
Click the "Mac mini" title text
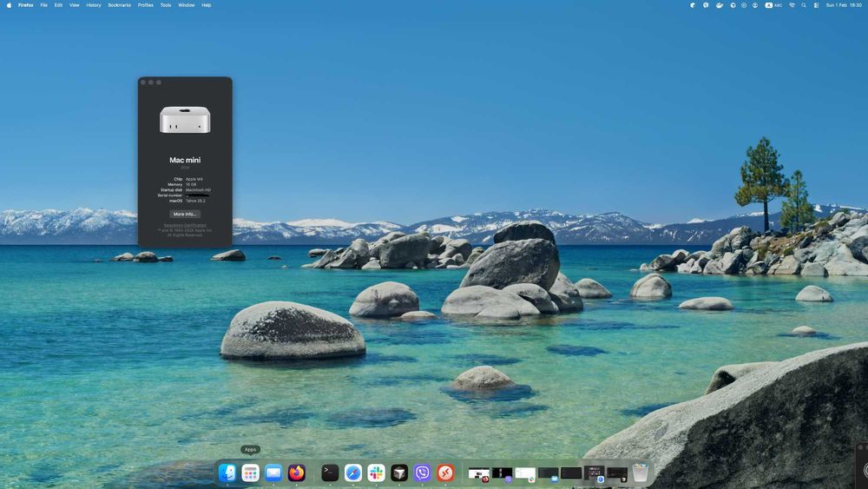[185, 160]
